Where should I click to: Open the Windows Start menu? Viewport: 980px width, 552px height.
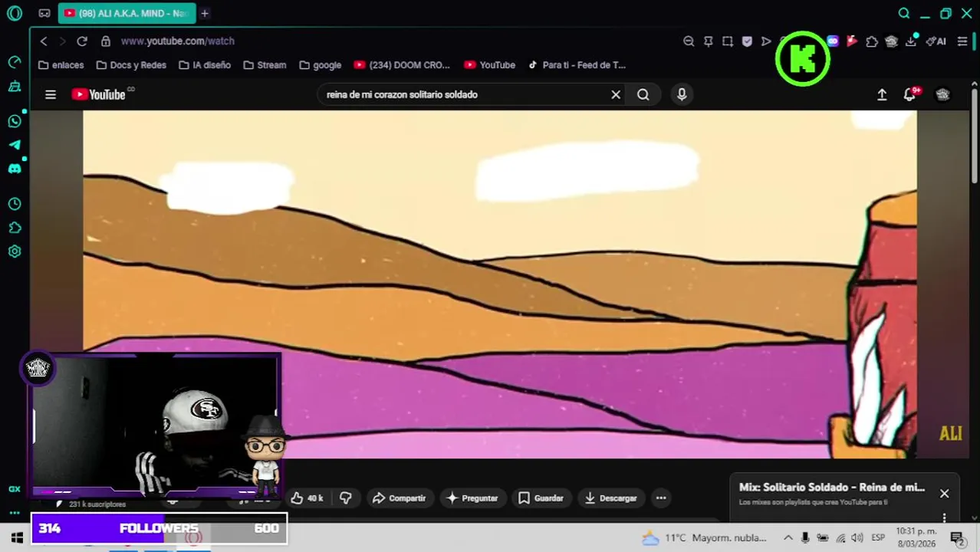pos(17,537)
